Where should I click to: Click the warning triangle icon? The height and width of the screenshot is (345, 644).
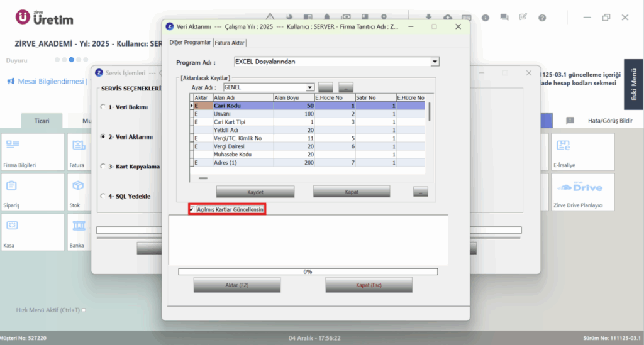pyautogui.click(x=270, y=16)
